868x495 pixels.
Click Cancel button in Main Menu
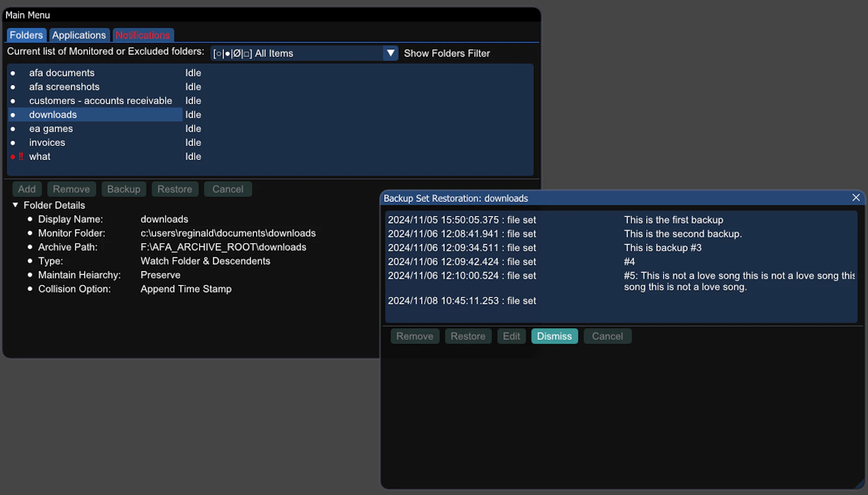pos(228,189)
